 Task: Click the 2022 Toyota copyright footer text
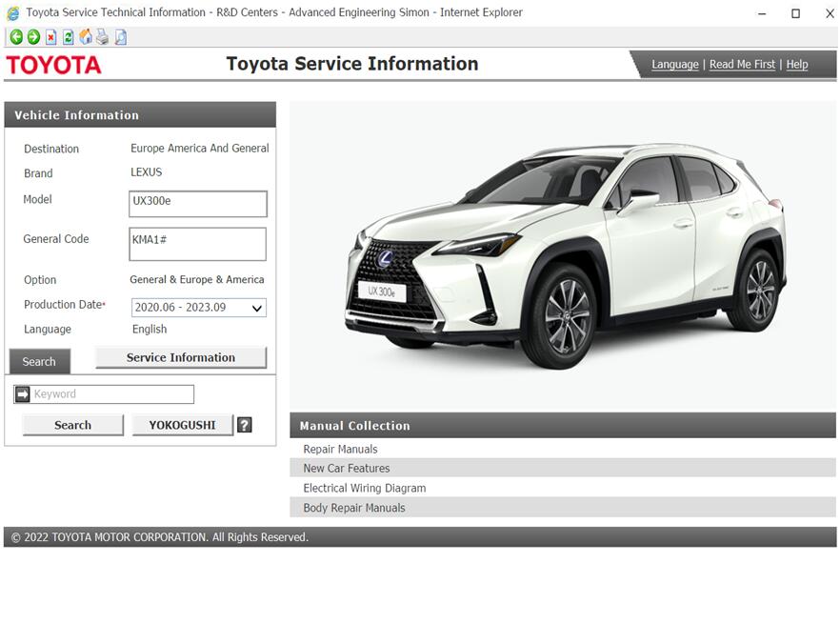click(160, 537)
